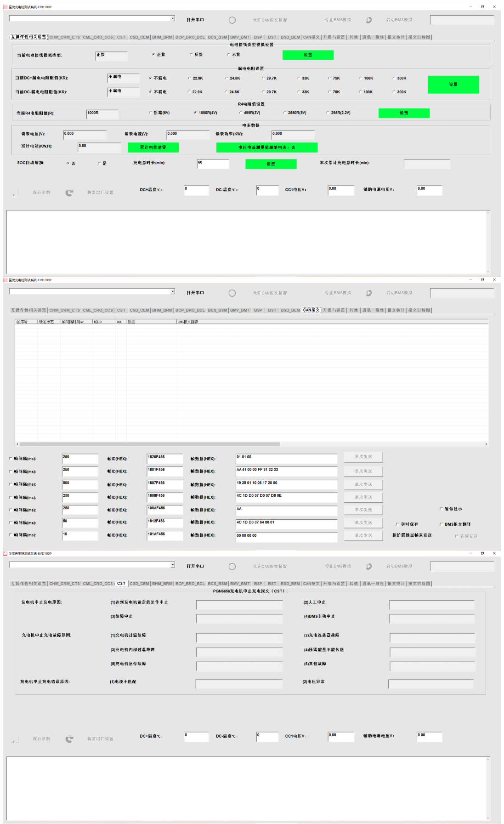
Task: Click horizontal scrollbar of CAN message table
Action: click(150, 444)
